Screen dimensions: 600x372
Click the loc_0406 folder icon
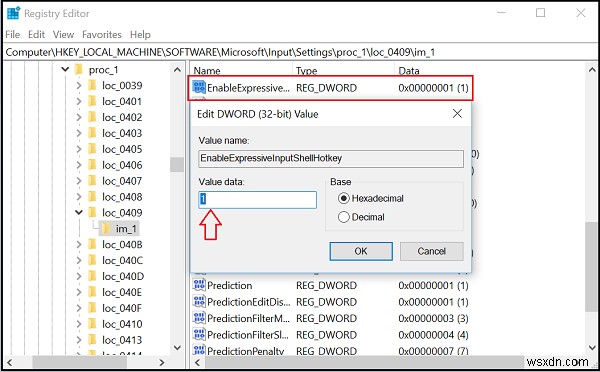point(93,165)
